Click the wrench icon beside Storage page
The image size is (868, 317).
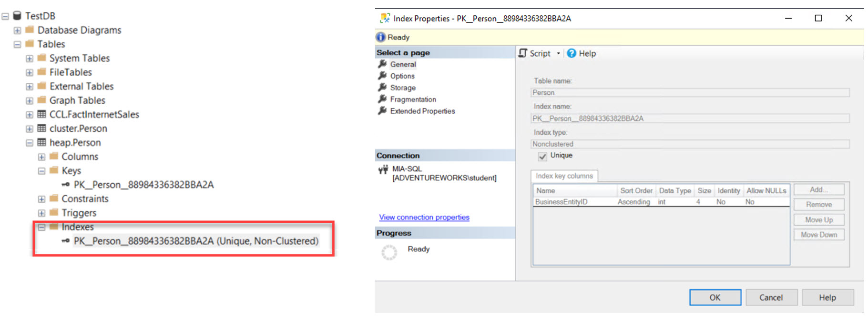382,88
